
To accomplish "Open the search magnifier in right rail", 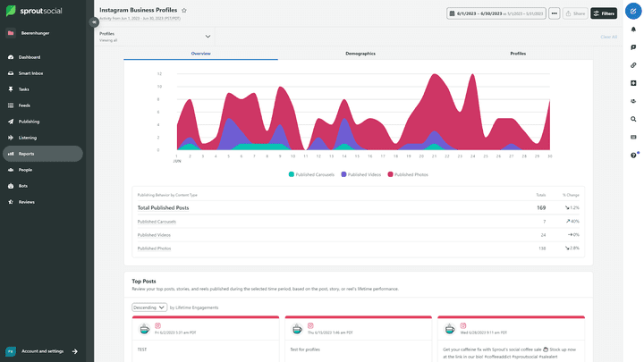I will pyautogui.click(x=633, y=119).
